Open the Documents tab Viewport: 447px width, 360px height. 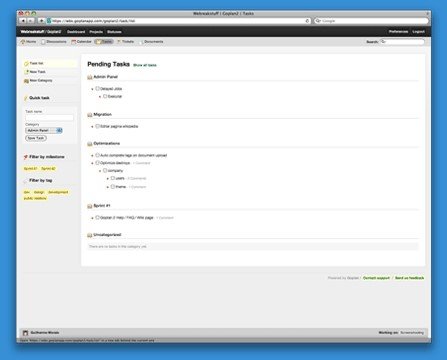click(x=151, y=42)
